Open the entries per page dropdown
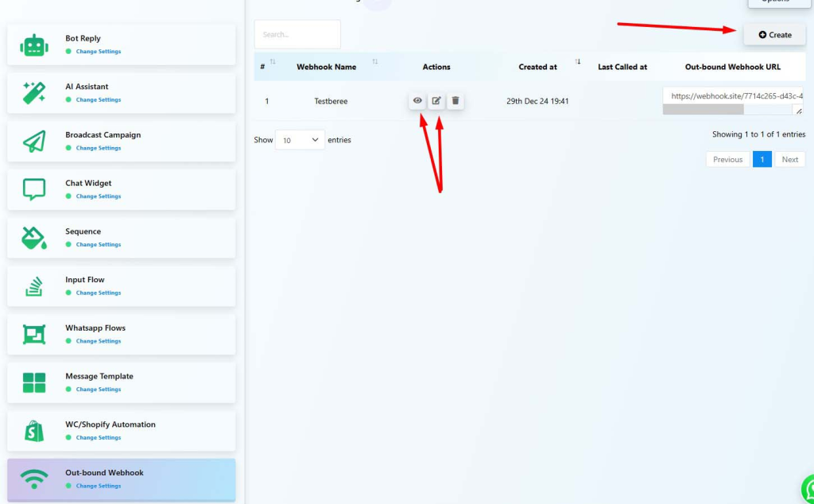This screenshot has width=814, height=504. tap(300, 140)
